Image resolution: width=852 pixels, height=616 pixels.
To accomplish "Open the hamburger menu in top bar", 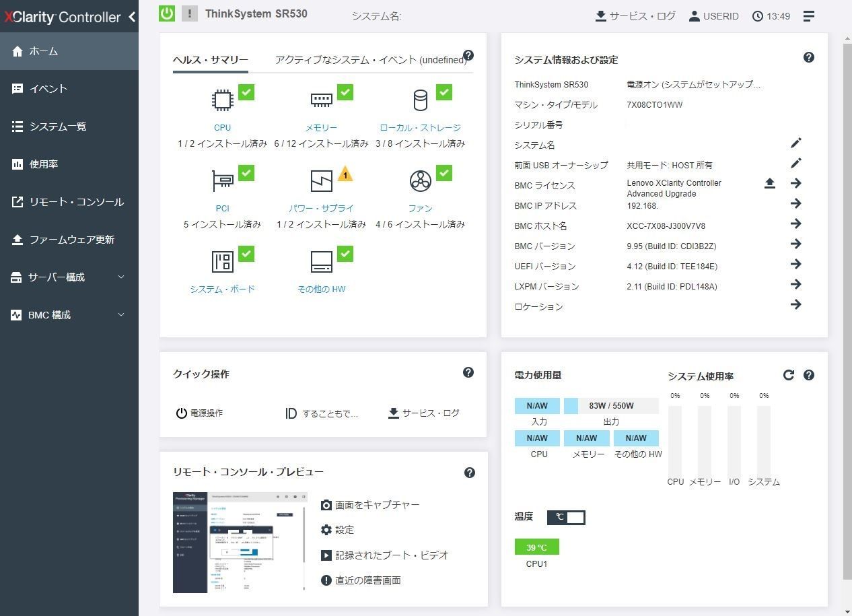I will (809, 16).
